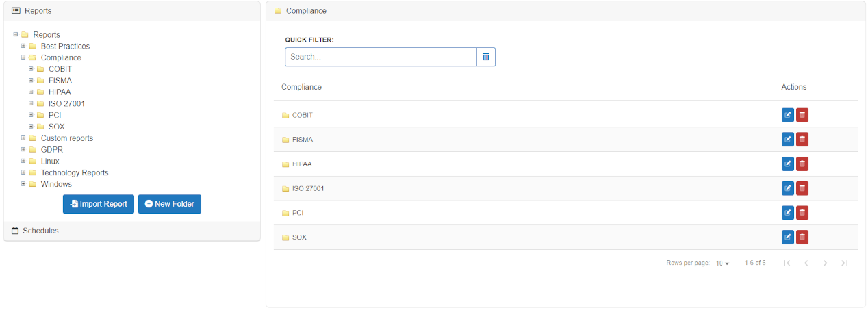Click the Import Report button

99,204
